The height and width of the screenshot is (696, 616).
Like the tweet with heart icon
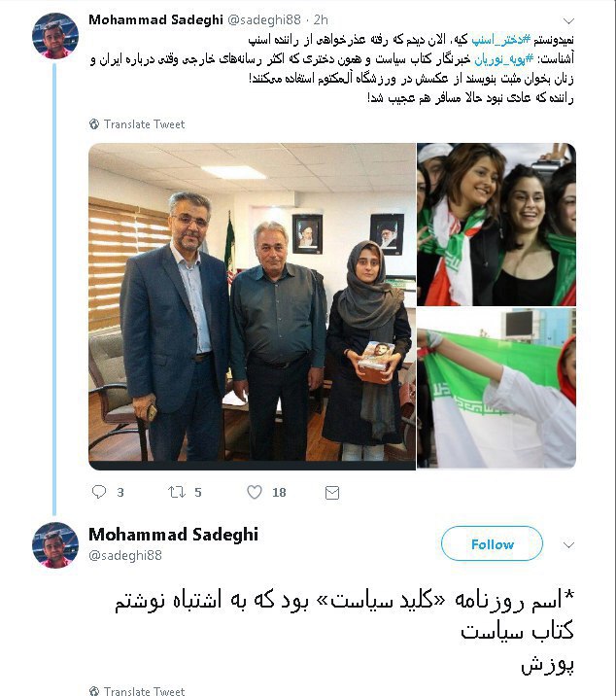pyautogui.click(x=255, y=492)
